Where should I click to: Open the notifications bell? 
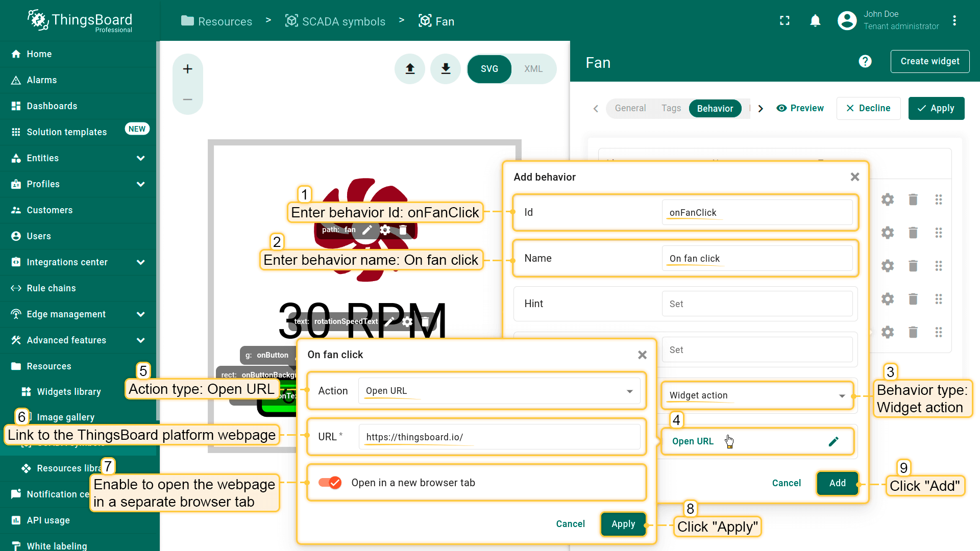coord(815,21)
